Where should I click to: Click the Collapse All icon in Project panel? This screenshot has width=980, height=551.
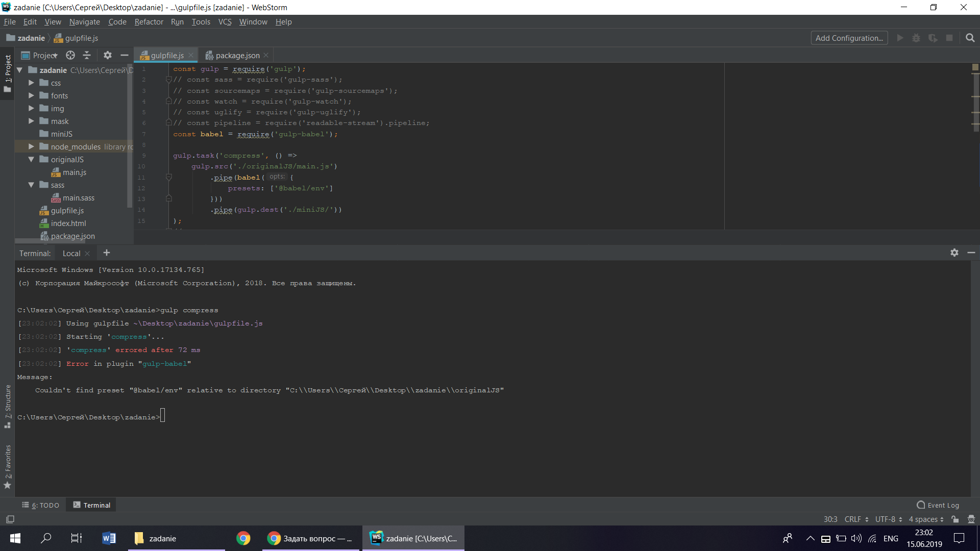[87, 55]
